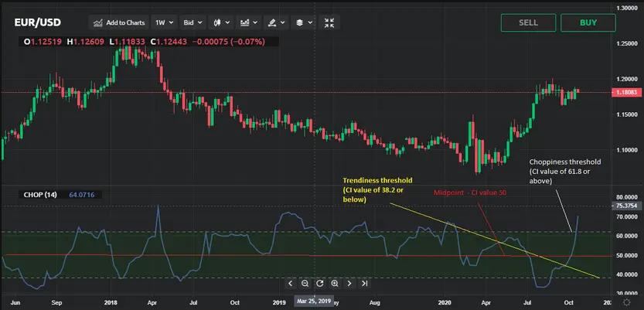Click the 1.18083 current price label

point(626,91)
